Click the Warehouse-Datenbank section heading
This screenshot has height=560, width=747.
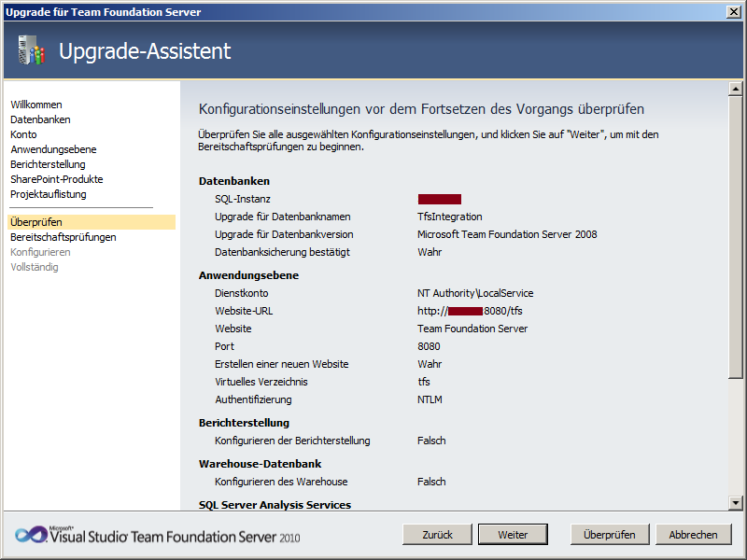pos(261,464)
